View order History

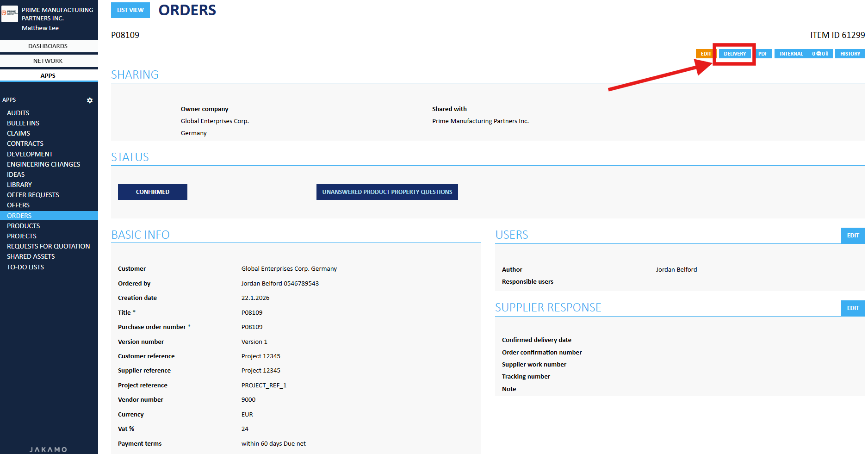[850, 54]
